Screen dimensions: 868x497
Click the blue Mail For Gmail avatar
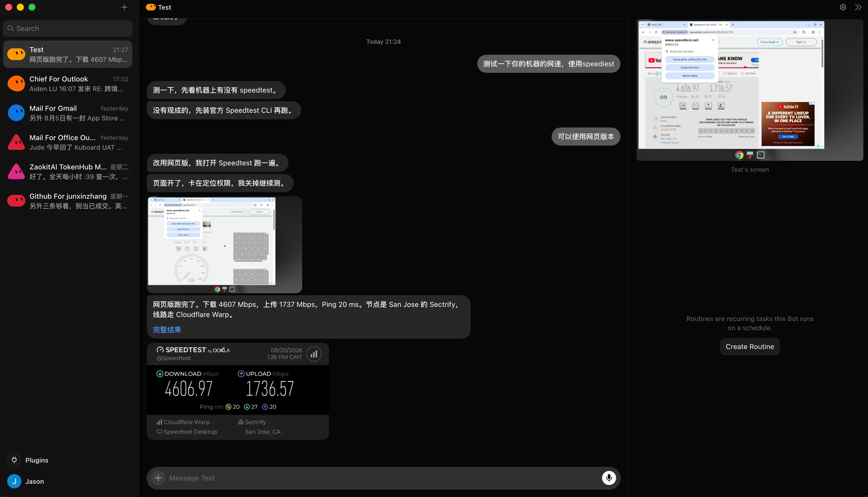tap(16, 113)
